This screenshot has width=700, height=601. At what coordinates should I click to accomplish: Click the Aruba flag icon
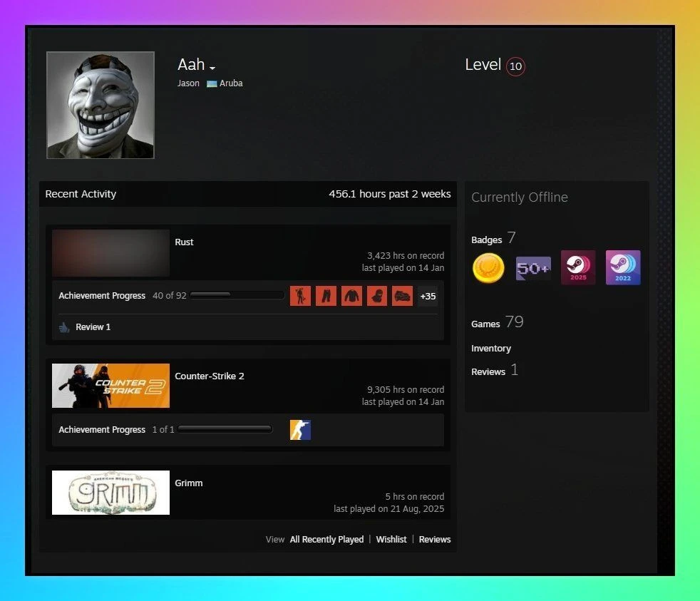tap(212, 83)
